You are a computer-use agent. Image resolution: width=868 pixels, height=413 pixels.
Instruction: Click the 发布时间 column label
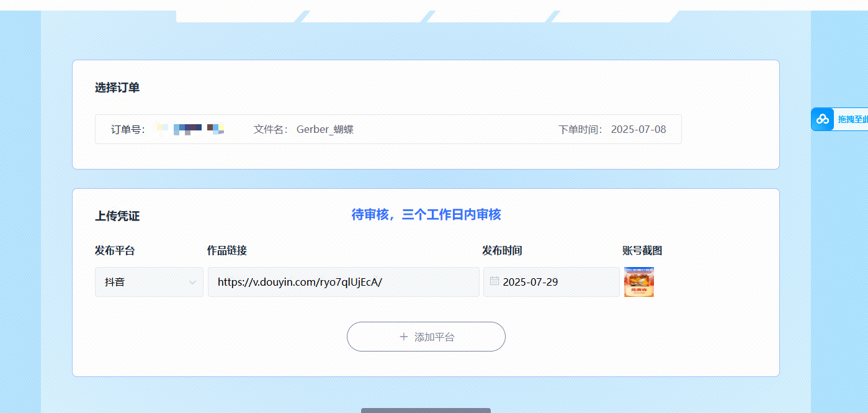point(502,250)
